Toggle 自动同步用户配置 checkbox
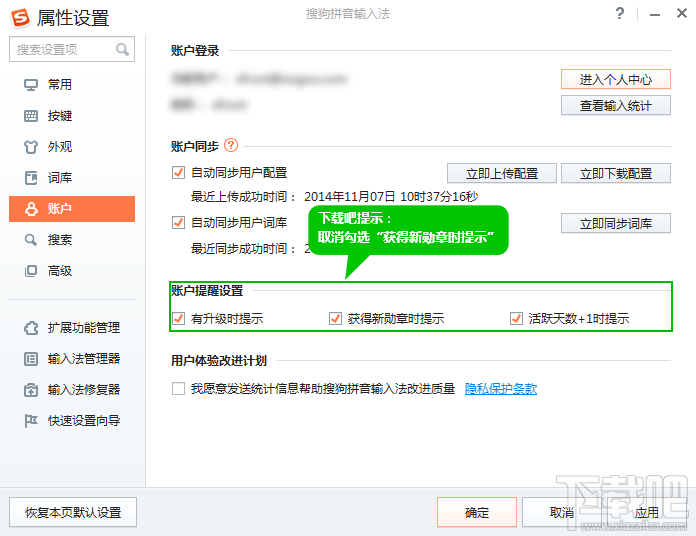The width and height of the screenshot is (696, 536). click(178, 173)
